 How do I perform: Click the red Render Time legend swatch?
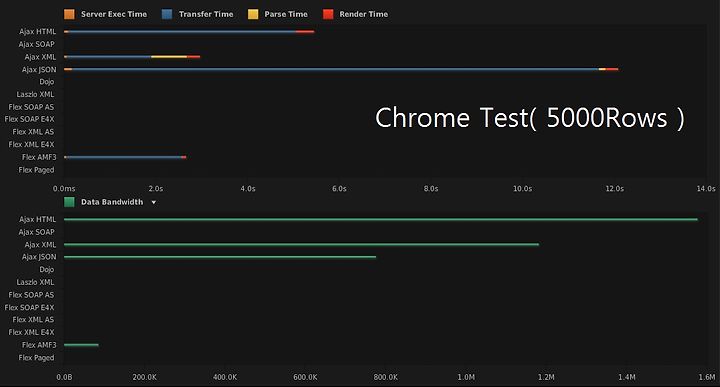pyautogui.click(x=328, y=14)
